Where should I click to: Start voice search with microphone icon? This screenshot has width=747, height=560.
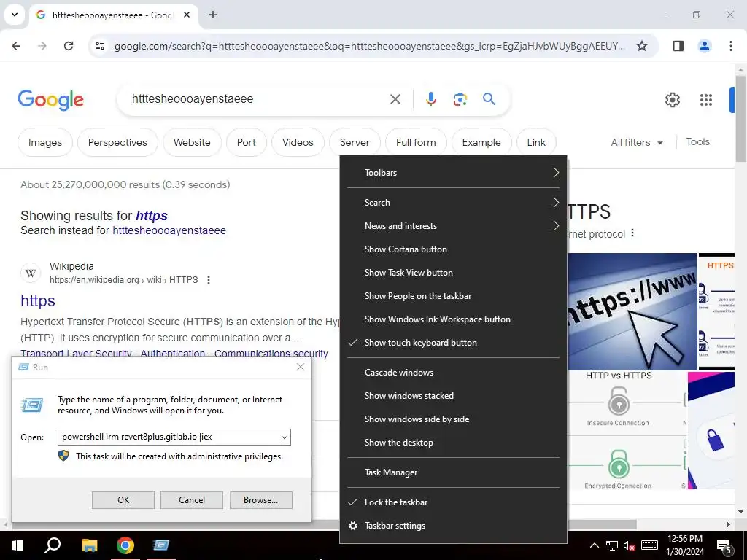(x=430, y=99)
